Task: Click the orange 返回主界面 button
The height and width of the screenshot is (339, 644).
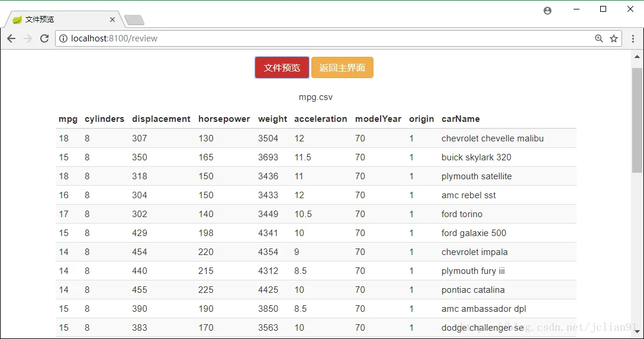Action: 342,67
